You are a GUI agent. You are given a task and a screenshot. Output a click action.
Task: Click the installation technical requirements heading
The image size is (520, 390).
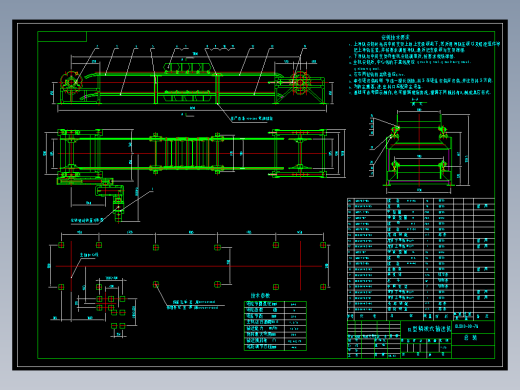point(396,37)
